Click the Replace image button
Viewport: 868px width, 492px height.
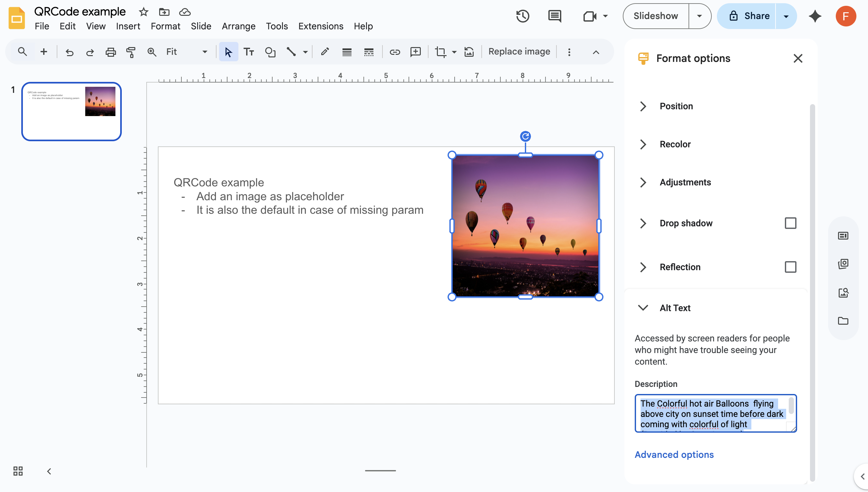tap(519, 52)
